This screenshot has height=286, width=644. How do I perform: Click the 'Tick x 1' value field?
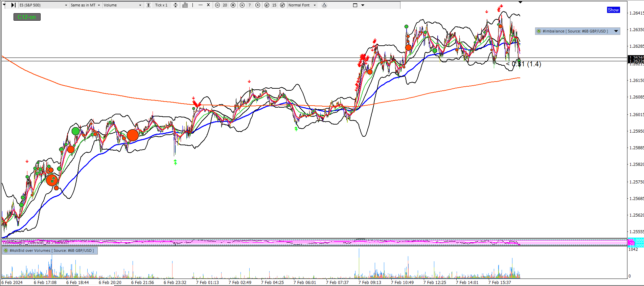[x=161, y=5]
